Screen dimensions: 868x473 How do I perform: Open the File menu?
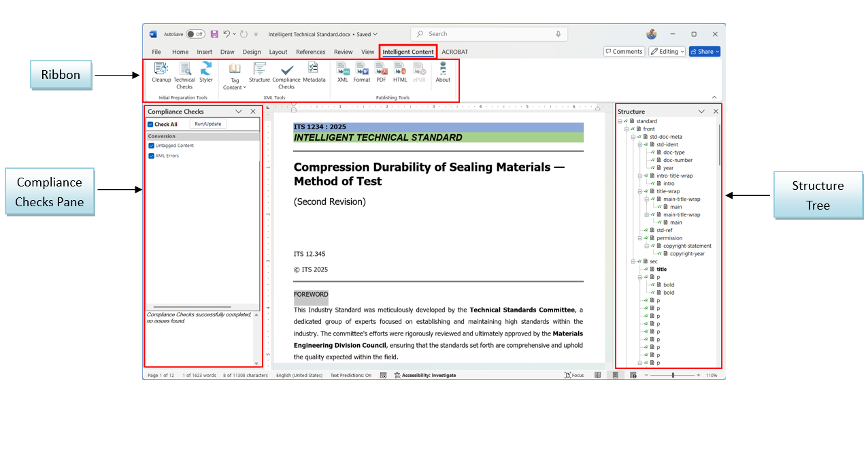(156, 52)
